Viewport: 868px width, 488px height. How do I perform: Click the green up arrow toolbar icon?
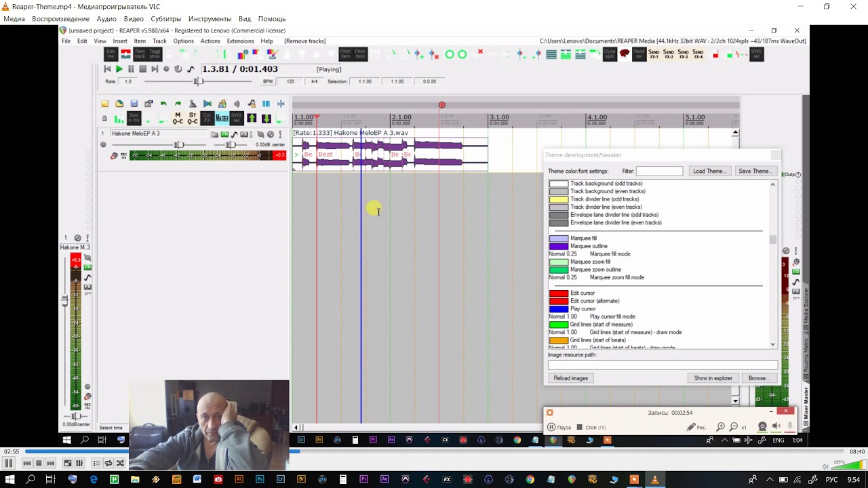252,119
